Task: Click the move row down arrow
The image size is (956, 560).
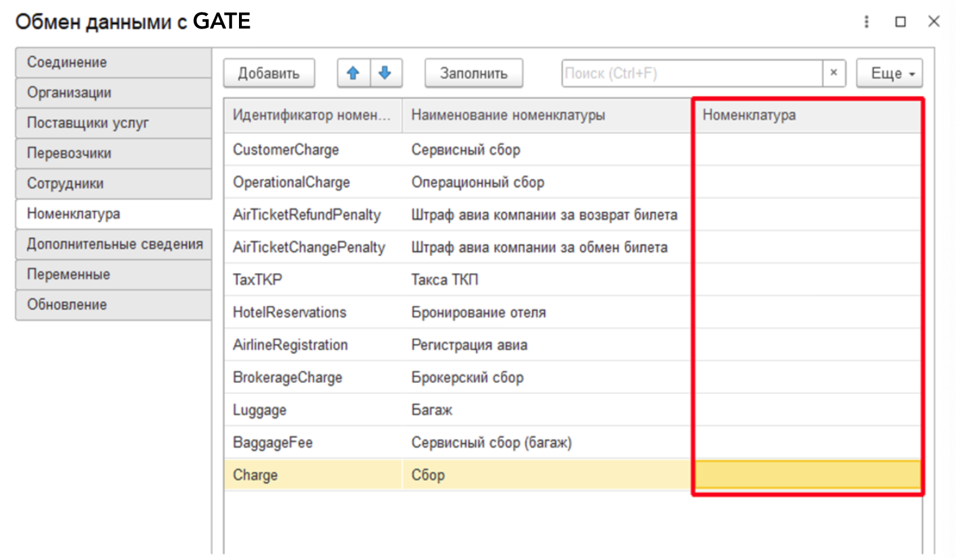Action: (385, 73)
